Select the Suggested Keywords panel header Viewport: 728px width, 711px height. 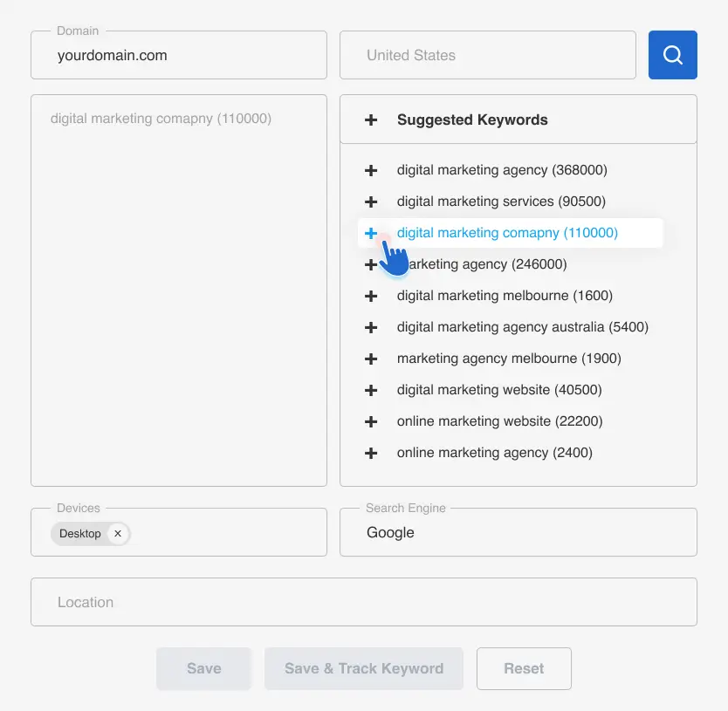point(472,120)
